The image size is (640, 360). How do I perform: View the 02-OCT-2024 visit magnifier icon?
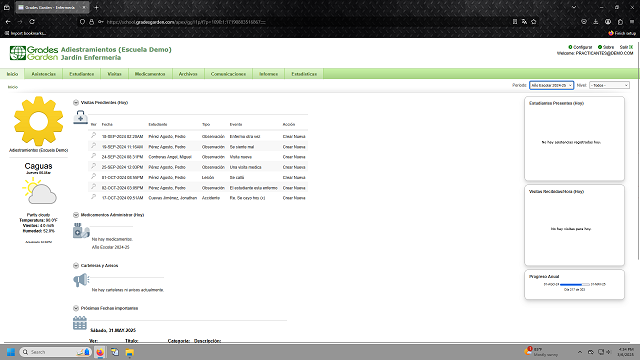[x=93, y=187]
